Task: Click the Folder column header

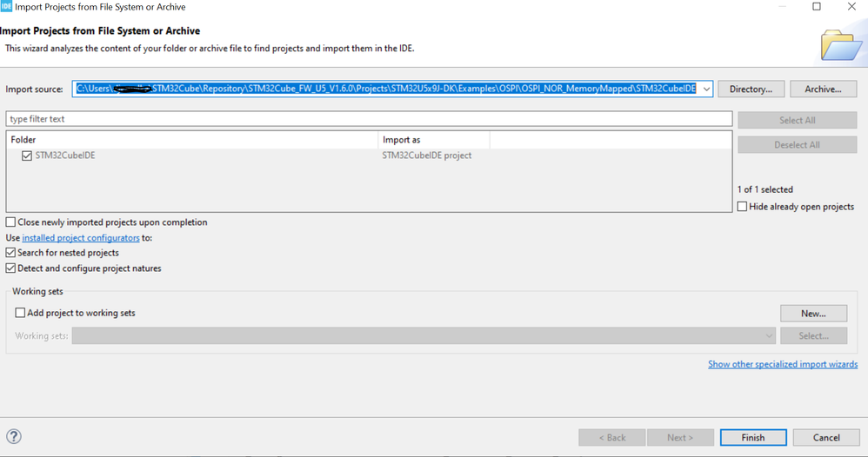Action: [x=192, y=140]
